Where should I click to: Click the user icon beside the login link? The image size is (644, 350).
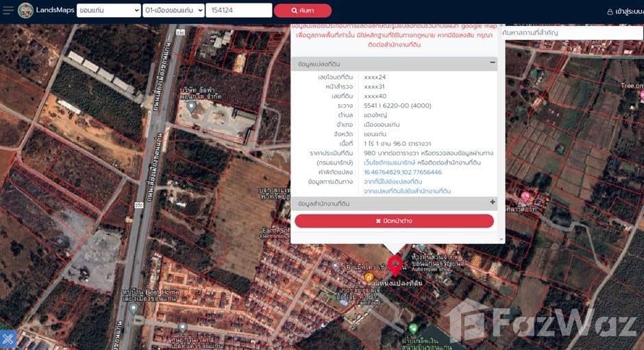point(610,12)
